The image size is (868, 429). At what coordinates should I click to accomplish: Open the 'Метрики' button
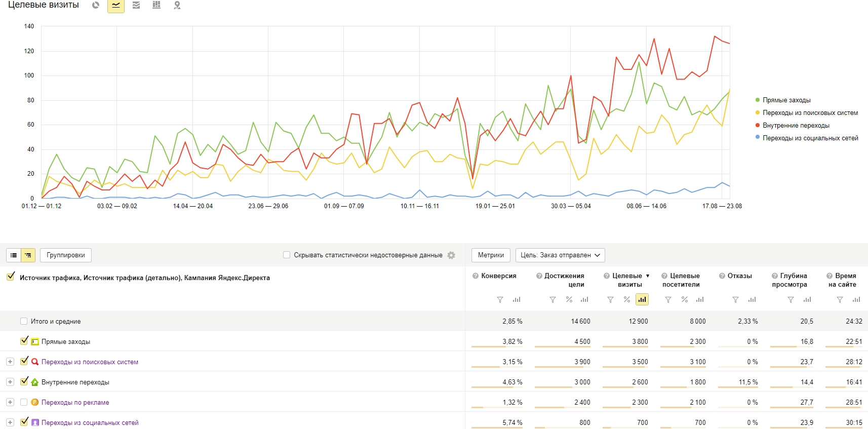coord(491,255)
